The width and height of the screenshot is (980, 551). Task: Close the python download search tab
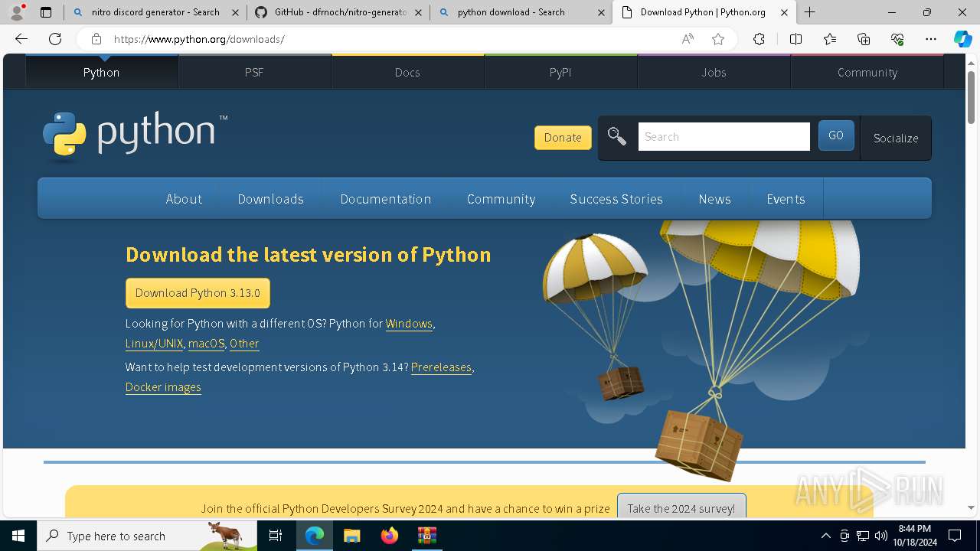click(x=601, y=12)
